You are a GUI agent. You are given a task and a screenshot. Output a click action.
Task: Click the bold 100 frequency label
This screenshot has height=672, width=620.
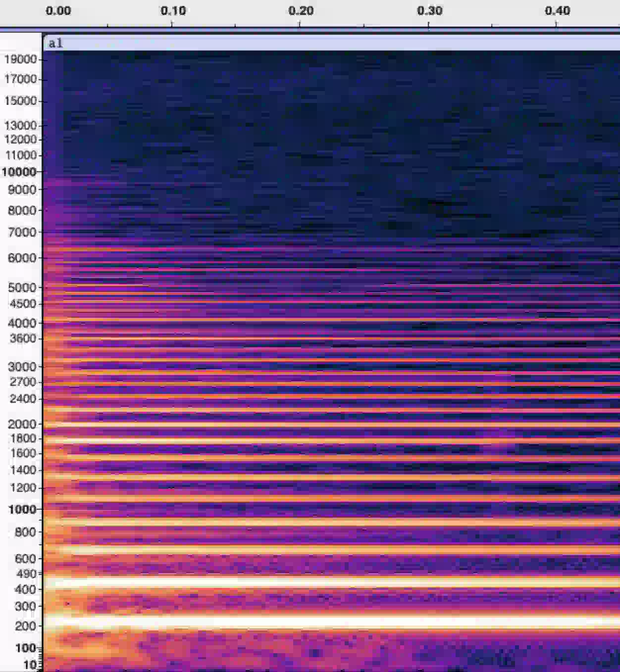click(x=25, y=648)
